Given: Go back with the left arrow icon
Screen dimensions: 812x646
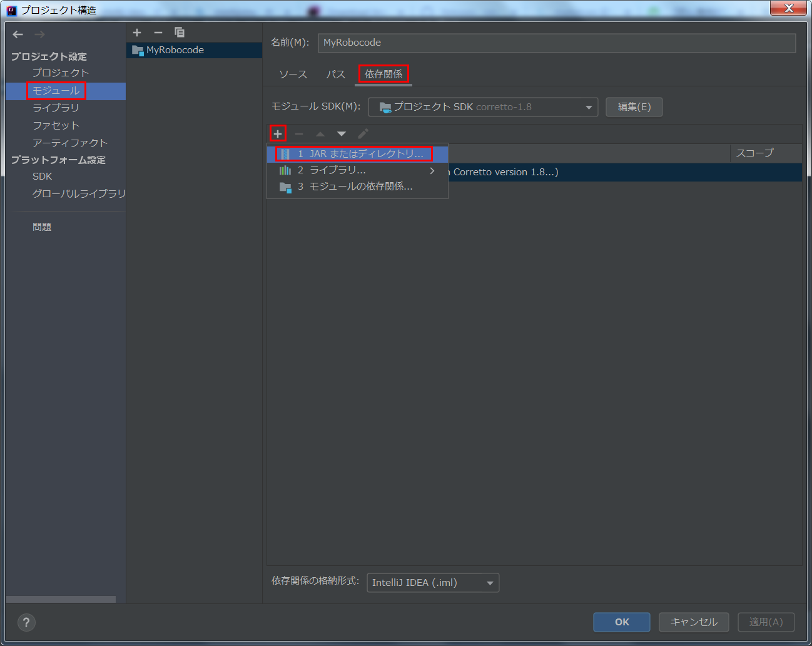Looking at the screenshot, I should 18,34.
